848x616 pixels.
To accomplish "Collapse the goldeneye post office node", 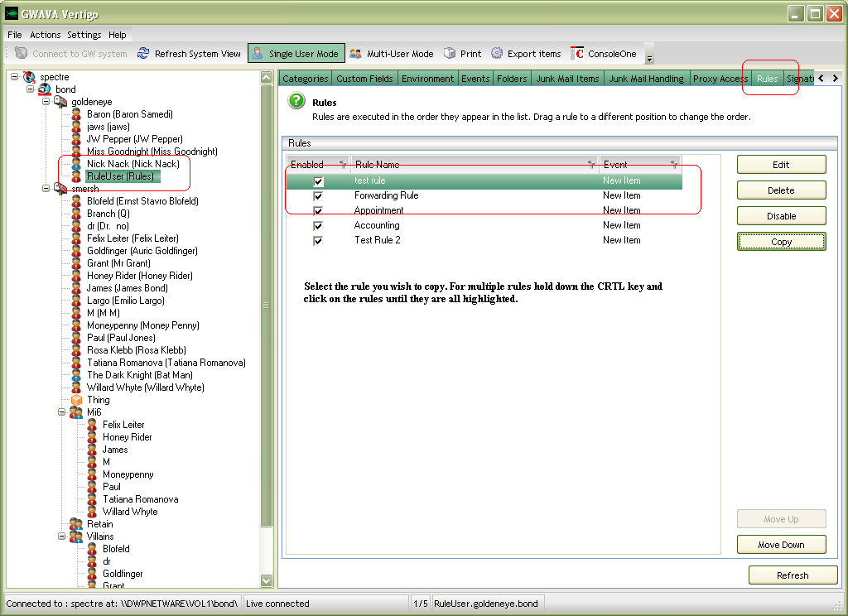I will (46, 102).
